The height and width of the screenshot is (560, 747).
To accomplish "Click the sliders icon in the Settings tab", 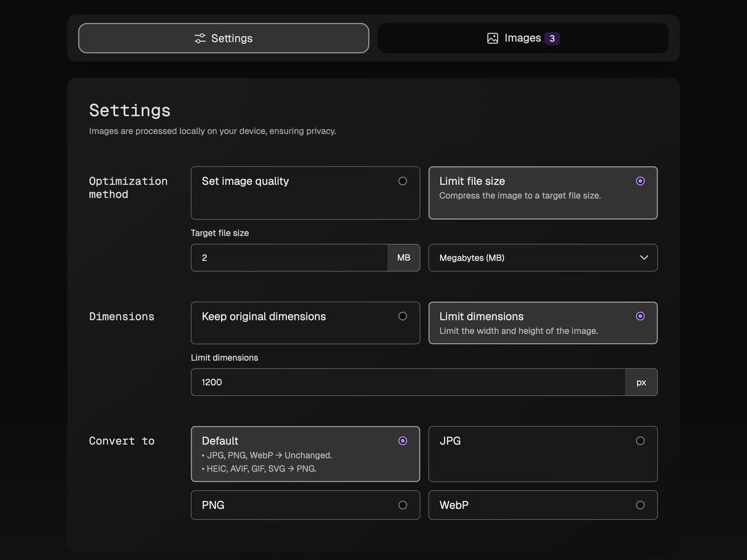I will [x=200, y=38].
